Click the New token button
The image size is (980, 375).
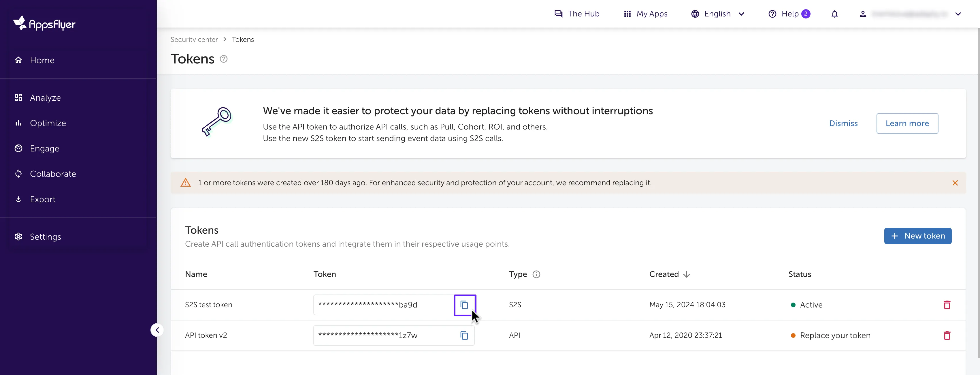pos(917,236)
